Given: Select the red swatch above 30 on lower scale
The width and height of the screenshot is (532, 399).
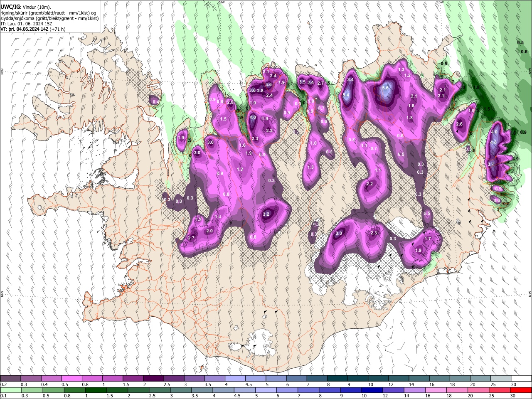Looking at the screenshot, I should 520,390.
